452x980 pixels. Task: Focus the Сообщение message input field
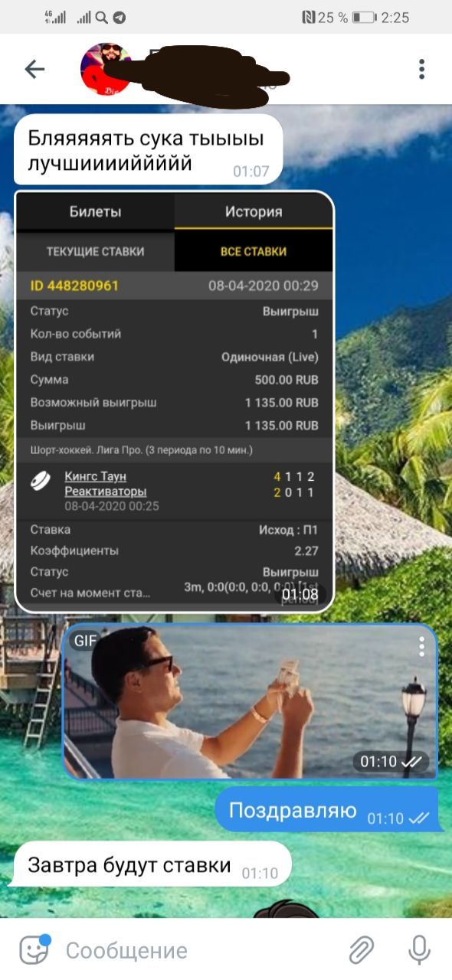coord(199,951)
